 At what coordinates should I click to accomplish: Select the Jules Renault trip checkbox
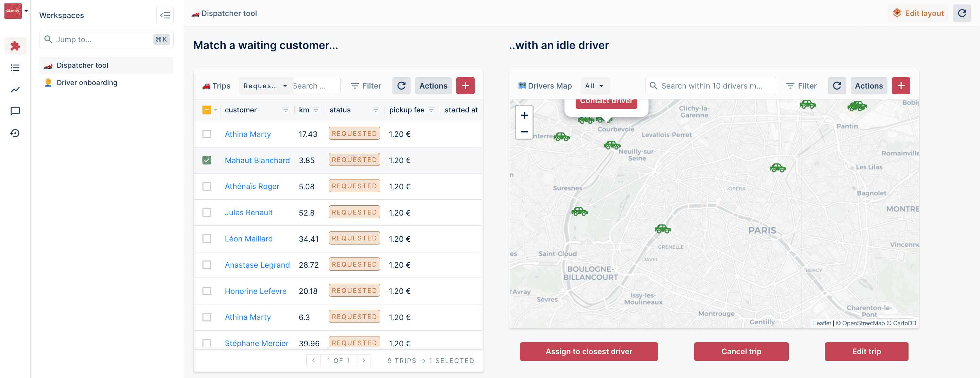pos(207,213)
